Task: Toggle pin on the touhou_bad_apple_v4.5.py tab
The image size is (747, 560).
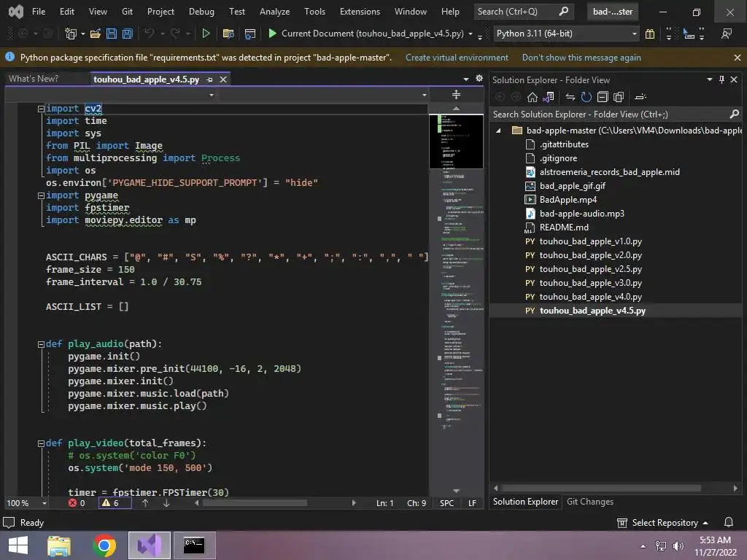Action: (x=209, y=79)
